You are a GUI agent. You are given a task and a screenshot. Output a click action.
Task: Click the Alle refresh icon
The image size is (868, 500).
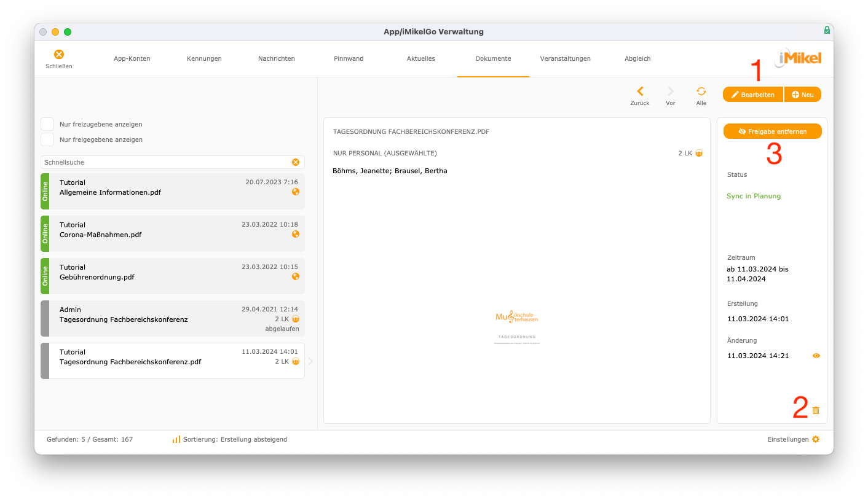(701, 92)
